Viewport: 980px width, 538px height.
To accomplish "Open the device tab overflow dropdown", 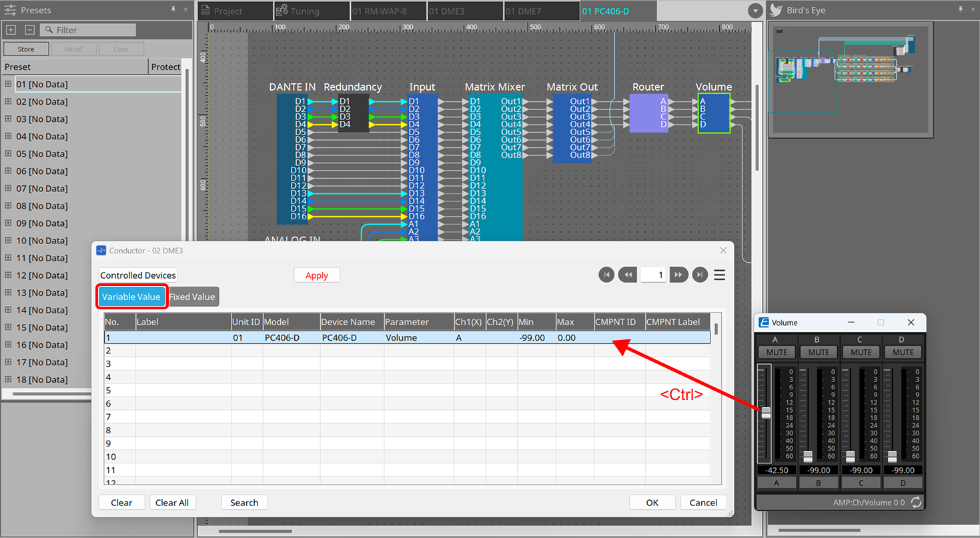I will tap(755, 10).
